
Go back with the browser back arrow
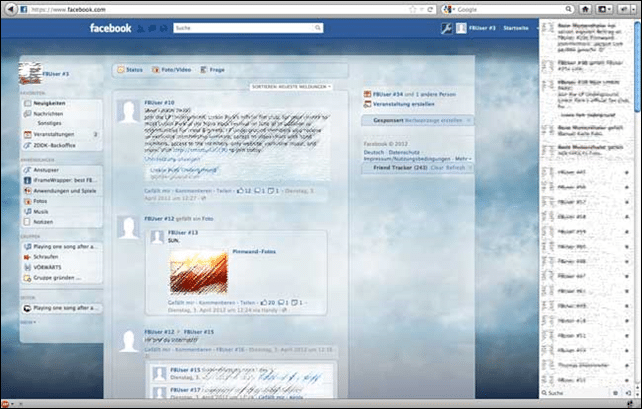[11, 9]
